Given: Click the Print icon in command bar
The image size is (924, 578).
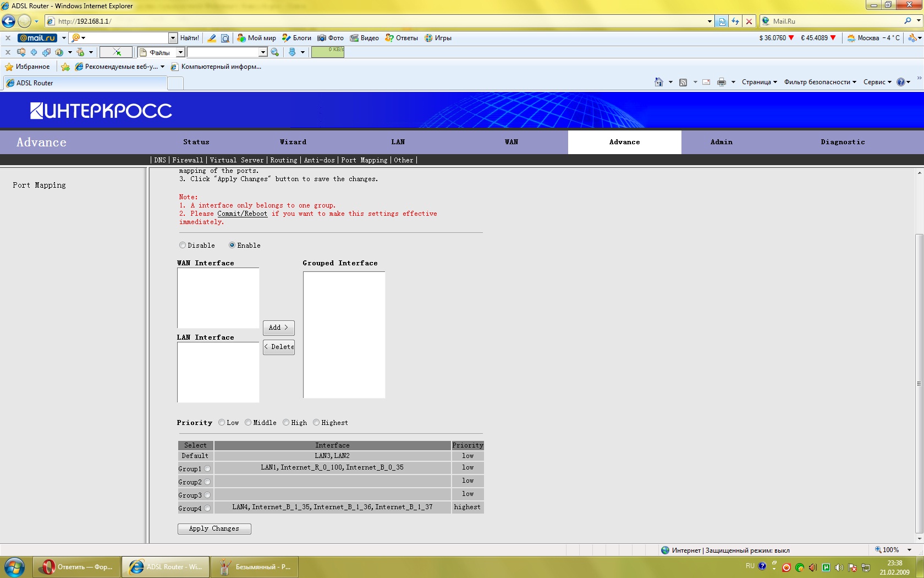Looking at the screenshot, I should point(721,82).
